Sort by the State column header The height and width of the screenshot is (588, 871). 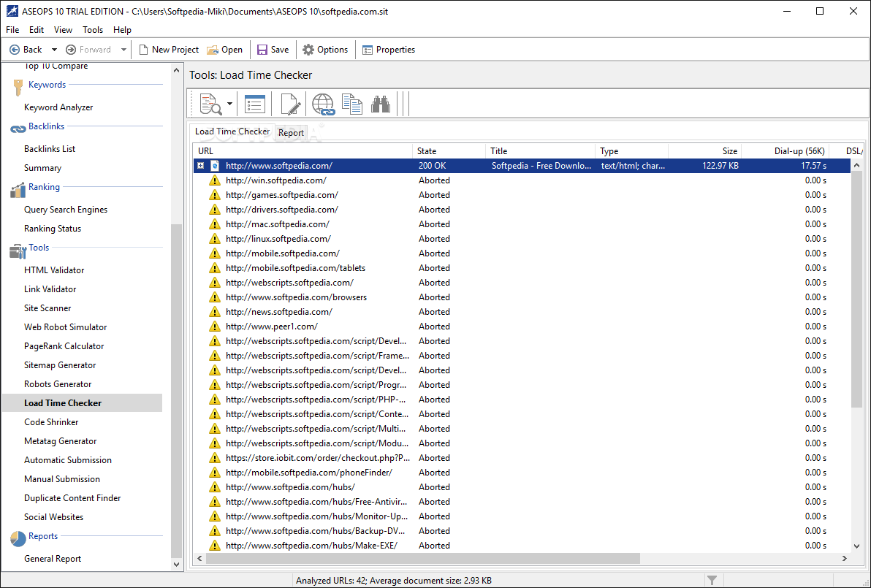coord(449,151)
